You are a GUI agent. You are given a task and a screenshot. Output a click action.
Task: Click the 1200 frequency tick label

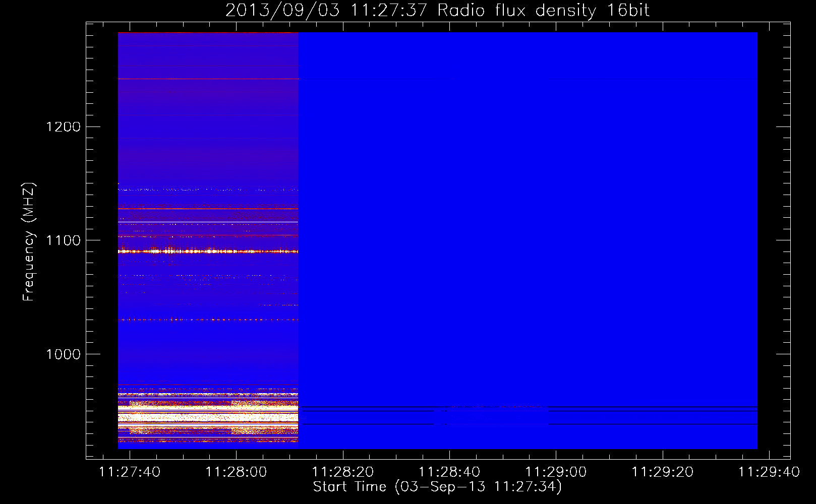[x=63, y=127]
